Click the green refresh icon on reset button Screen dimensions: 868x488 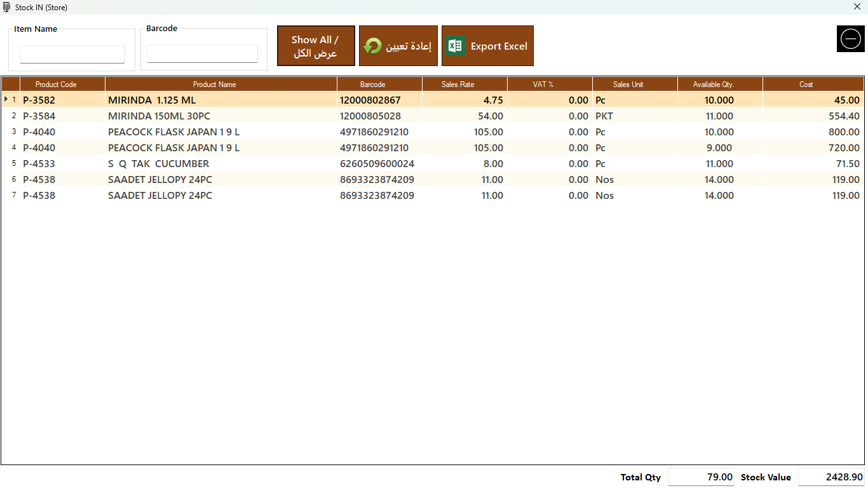tap(373, 46)
